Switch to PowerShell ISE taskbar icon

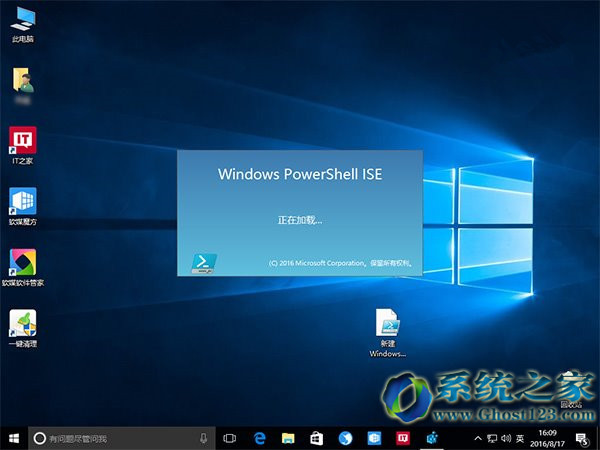[432, 438]
